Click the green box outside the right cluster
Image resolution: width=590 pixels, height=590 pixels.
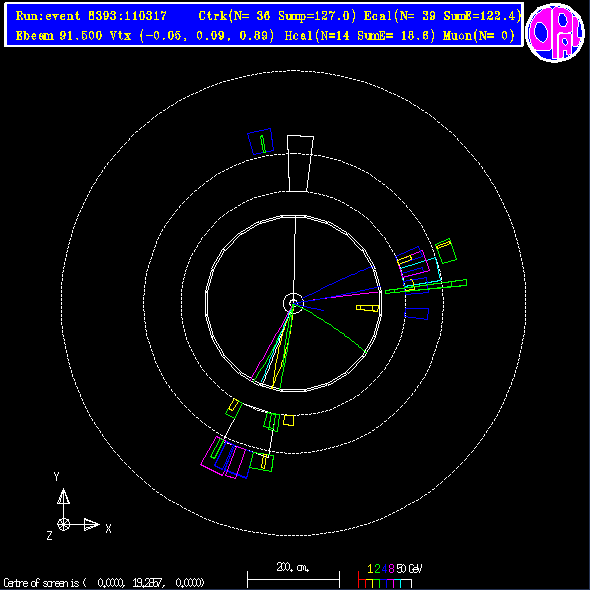(x=446, y=251)
